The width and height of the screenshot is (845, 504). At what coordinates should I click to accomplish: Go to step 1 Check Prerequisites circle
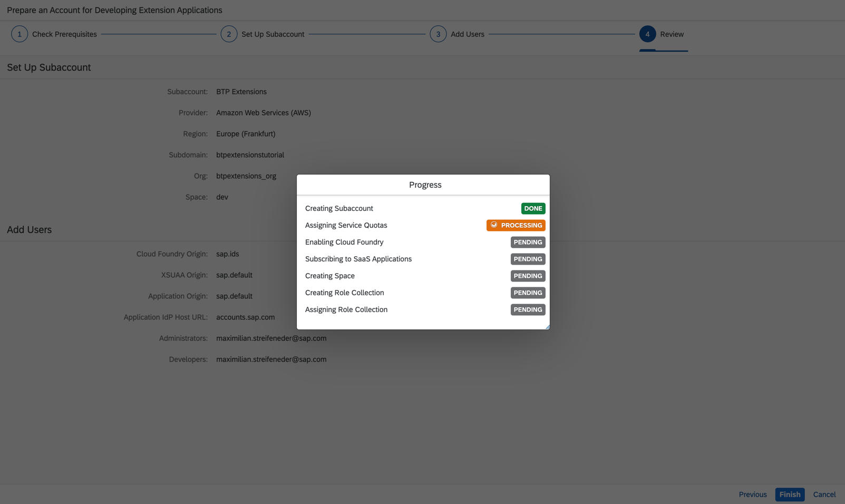point(20,34)
